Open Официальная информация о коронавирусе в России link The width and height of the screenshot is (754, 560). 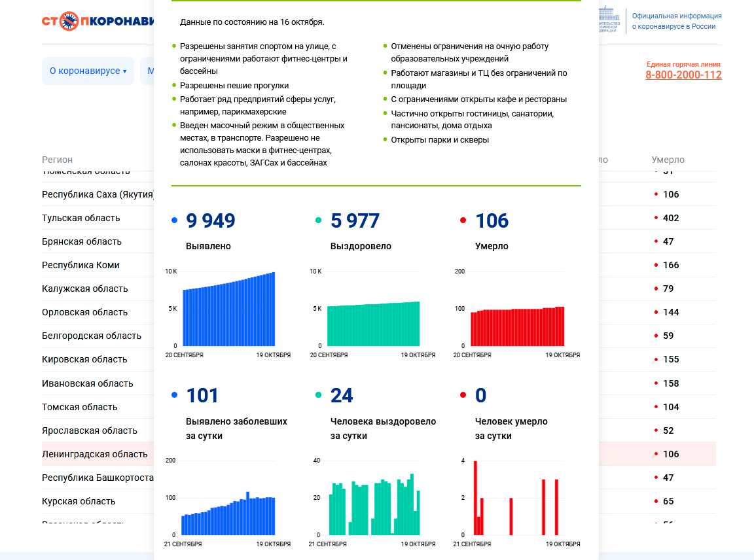click(677, 21)
